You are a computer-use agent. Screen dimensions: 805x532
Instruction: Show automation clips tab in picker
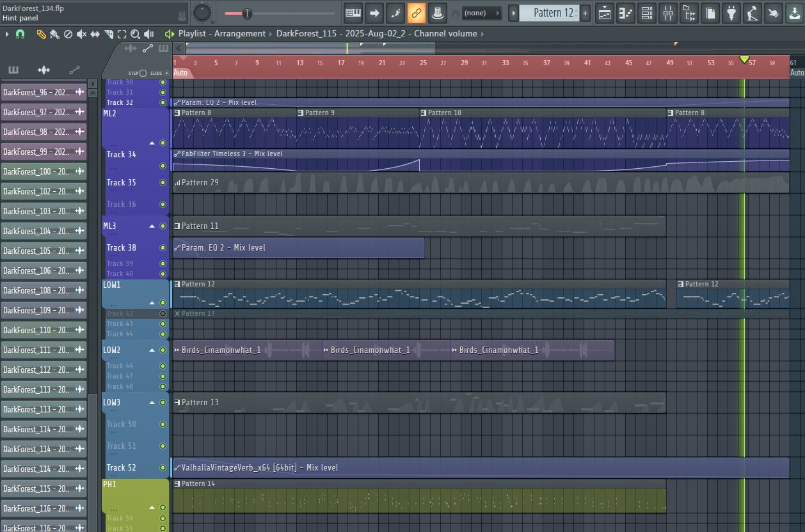75,70
